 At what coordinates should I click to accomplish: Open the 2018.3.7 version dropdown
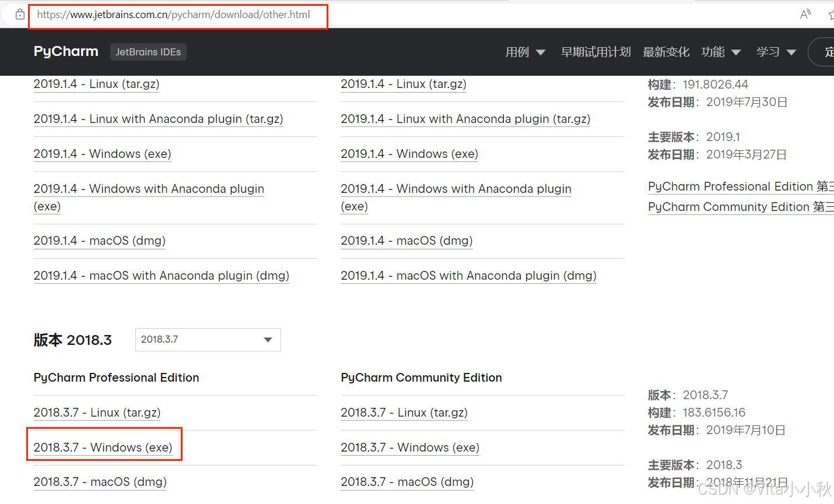pyautogui.click(x=208, y=340)
